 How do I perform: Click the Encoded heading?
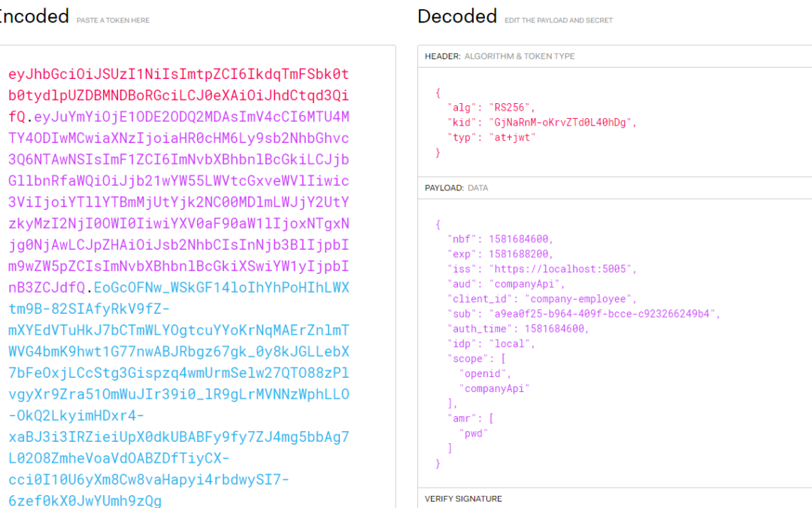(x=34, y=17)
